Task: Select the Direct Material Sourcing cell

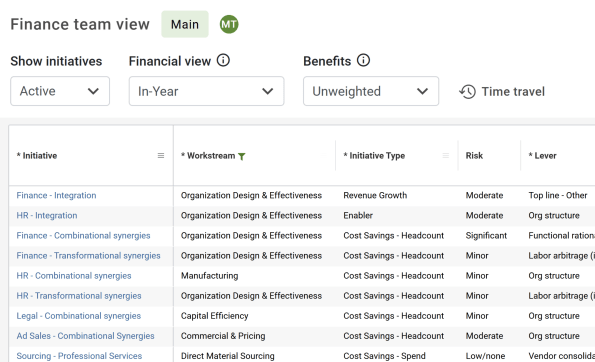Action: 228,356
